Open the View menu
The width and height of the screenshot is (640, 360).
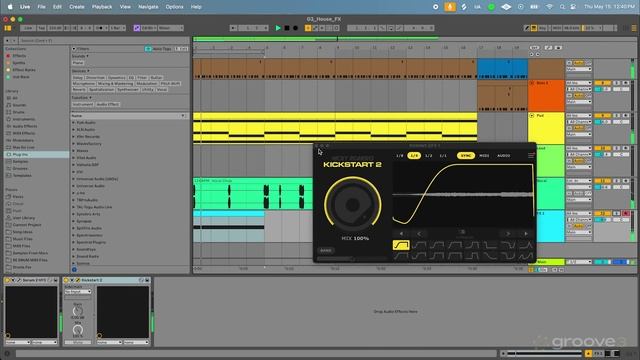[x=125, y=7]
